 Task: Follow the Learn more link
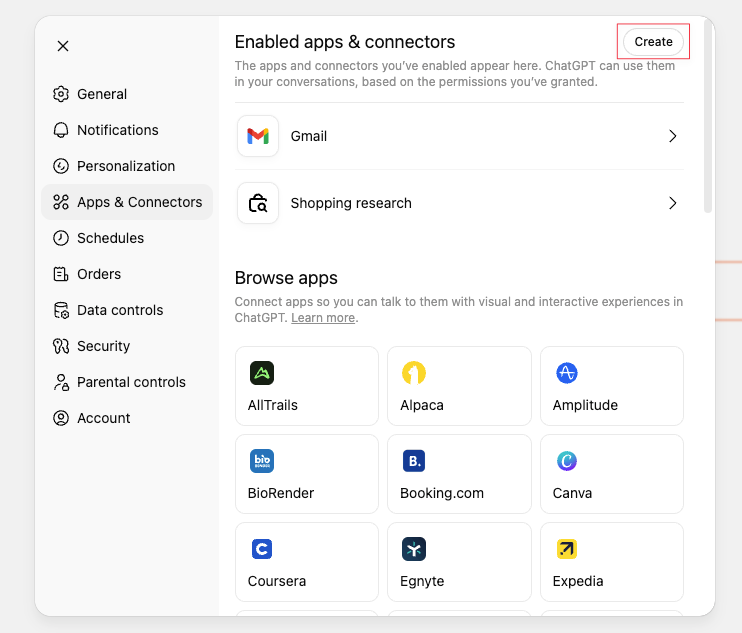pos(323,318)
